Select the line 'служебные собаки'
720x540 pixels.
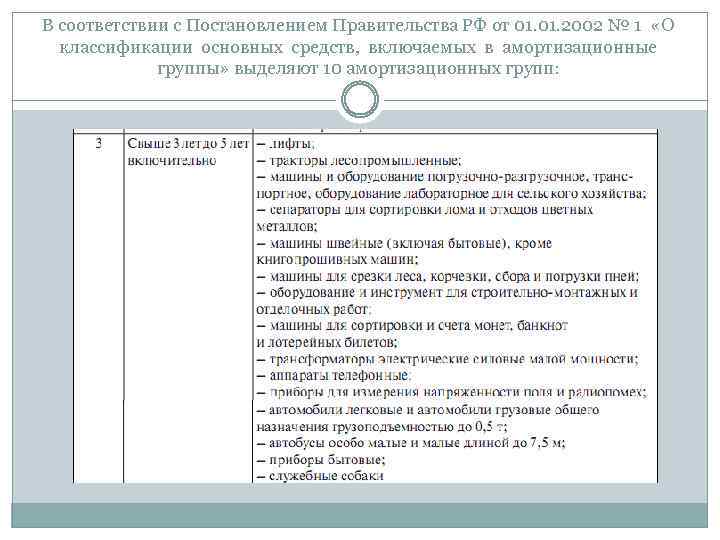[x=320, y=476]
